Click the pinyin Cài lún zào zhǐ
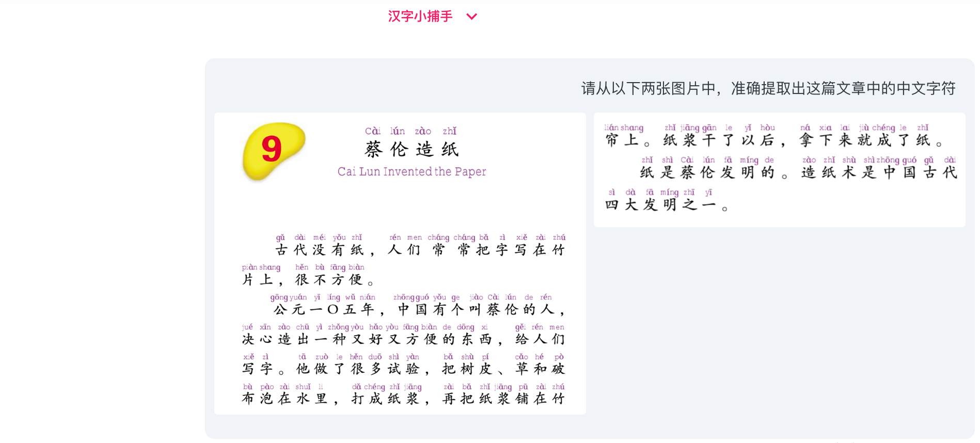 pos(411,131)
